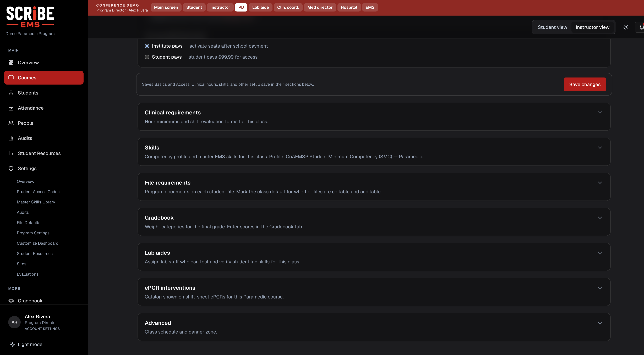Viewport: 644px width, 355px height.
Task: Click the Scribe EMS logo
Action: (x=30, y=17)
